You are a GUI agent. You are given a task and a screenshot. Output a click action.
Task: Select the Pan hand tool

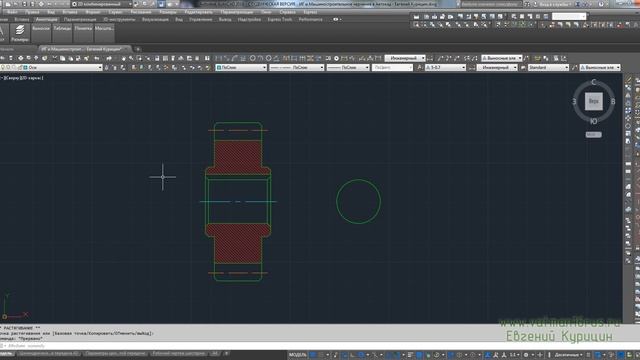pos(123,58)
